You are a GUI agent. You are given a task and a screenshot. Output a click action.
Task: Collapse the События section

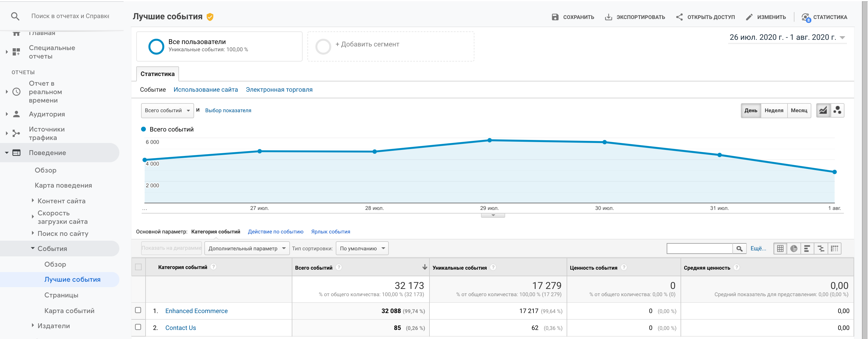[x=33, y=248]
